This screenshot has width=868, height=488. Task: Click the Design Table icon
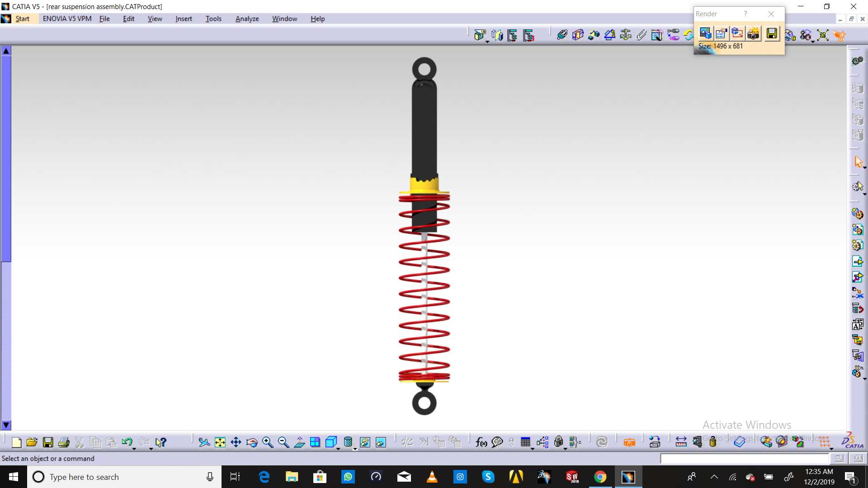pyautogui.click(x=525, y=442)
